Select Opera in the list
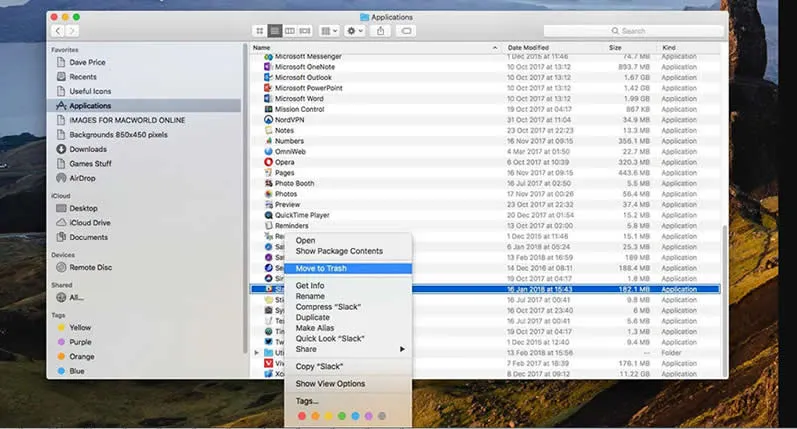This screenshot has height=429, width=797. [x=485, y=162]
